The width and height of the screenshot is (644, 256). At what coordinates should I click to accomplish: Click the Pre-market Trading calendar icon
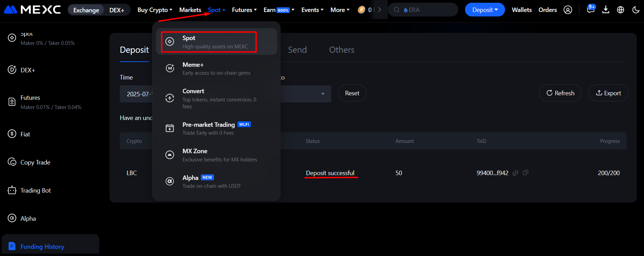[x=170, y=128]
